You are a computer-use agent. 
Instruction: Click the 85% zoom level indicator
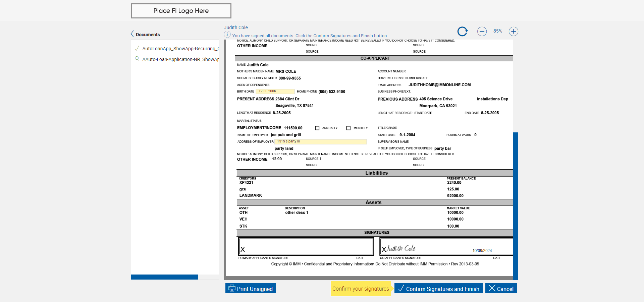click(498, 31)
